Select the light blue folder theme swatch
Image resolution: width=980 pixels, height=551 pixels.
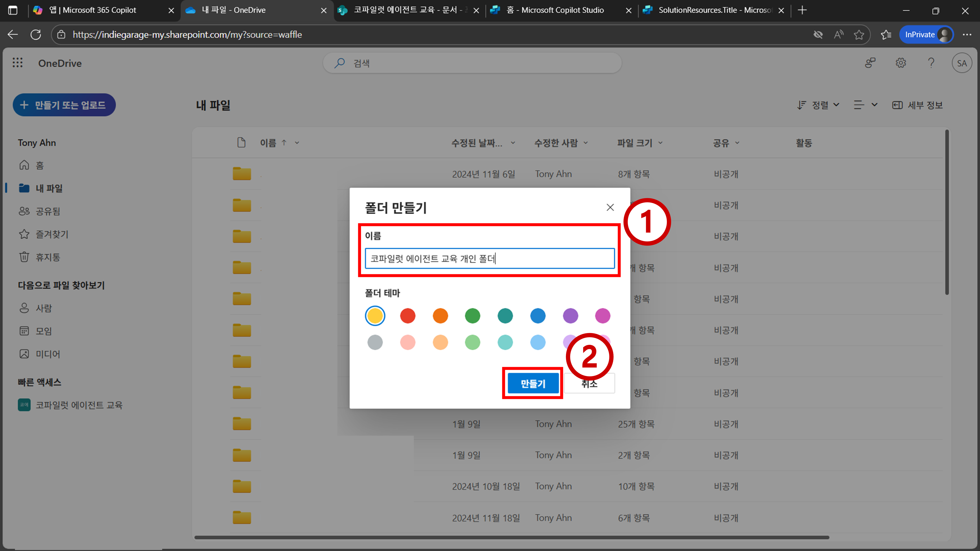(x=538, y=342)
